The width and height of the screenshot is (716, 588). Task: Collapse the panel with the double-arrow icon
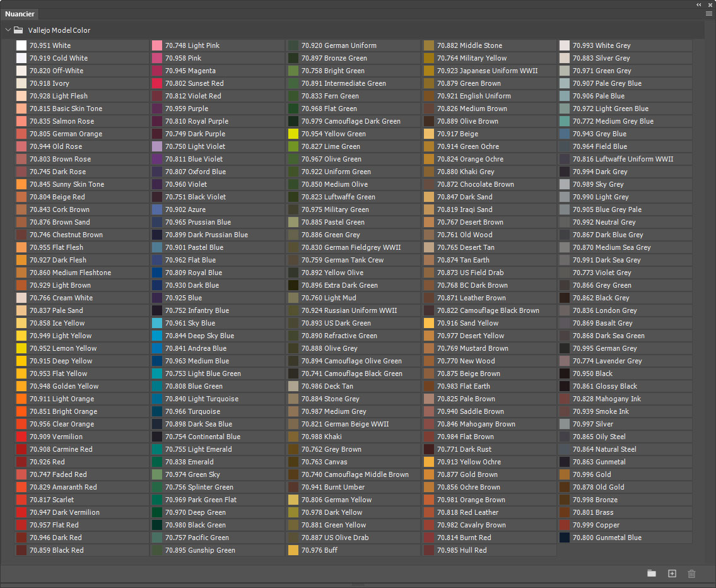tap(699, 4)
